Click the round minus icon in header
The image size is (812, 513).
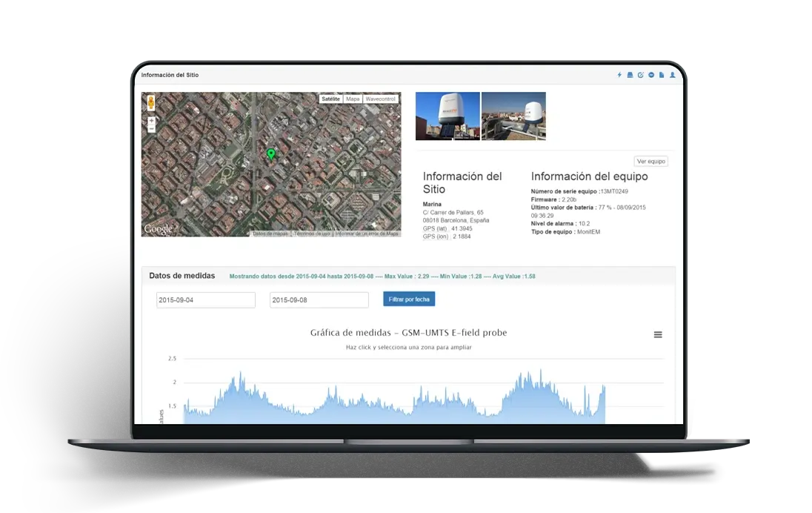(651, 75)
